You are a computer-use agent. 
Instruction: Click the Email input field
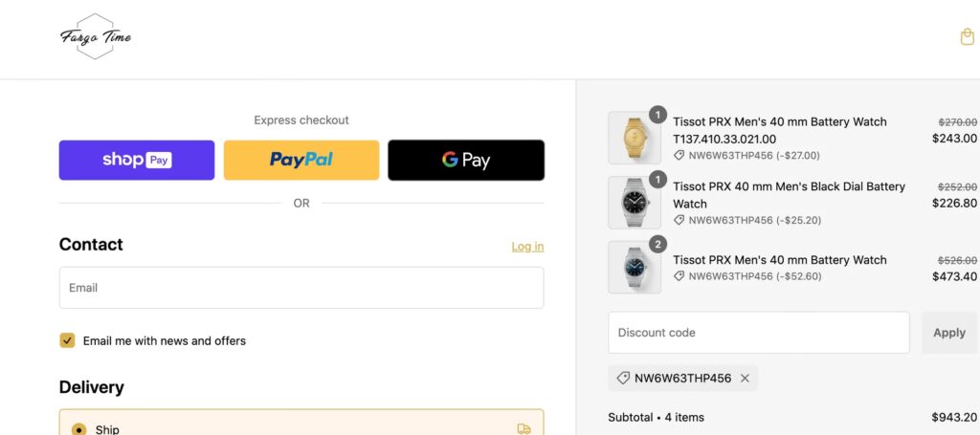(x=301, y=288)
